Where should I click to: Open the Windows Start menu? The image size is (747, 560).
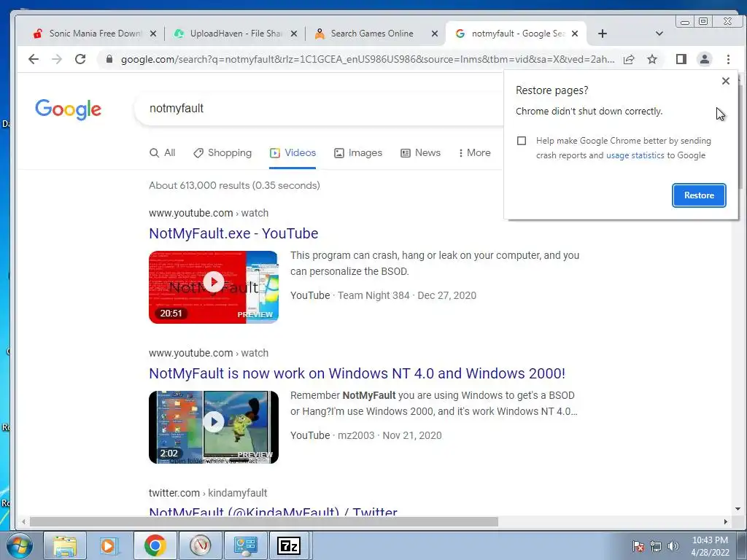tap(19, 545)
